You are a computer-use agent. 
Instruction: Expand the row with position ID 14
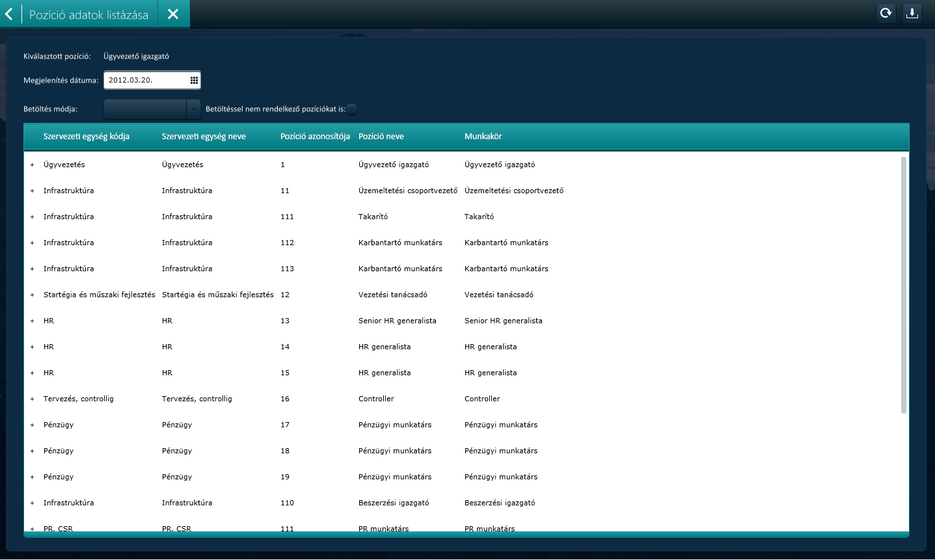click(32, 347)
